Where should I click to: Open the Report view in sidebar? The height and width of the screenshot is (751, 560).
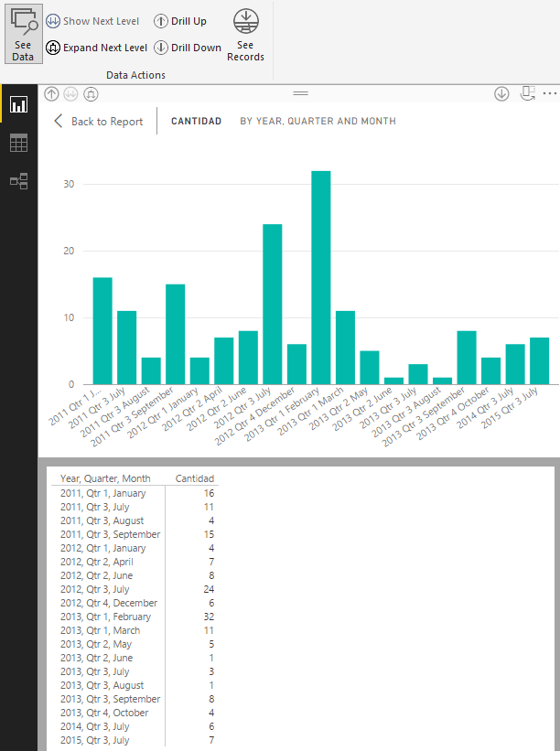(x=18, y=104)
